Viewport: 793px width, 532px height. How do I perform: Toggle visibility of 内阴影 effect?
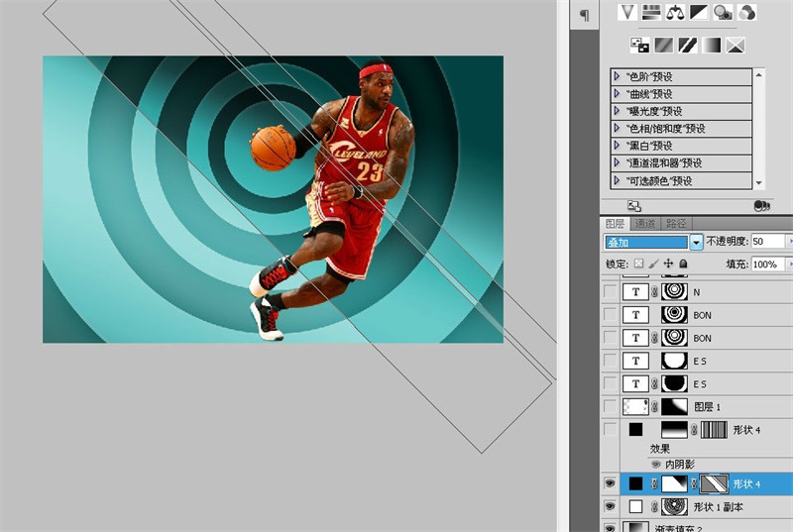tap(655, 463)
